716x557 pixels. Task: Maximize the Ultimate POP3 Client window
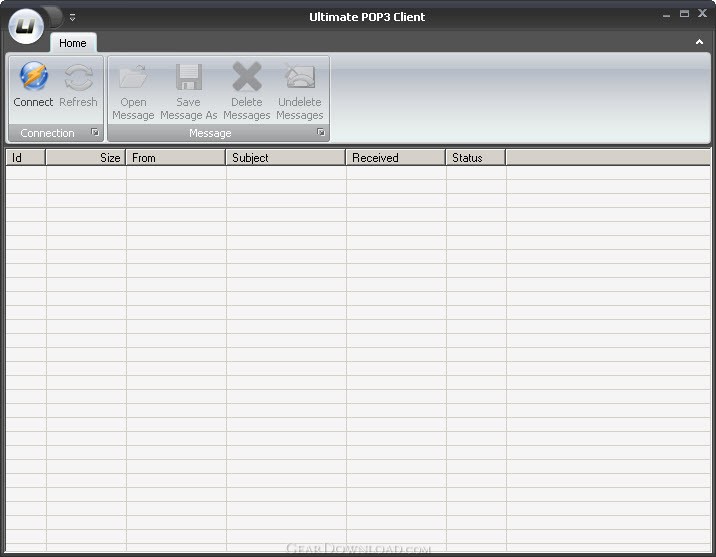(684, 14)
